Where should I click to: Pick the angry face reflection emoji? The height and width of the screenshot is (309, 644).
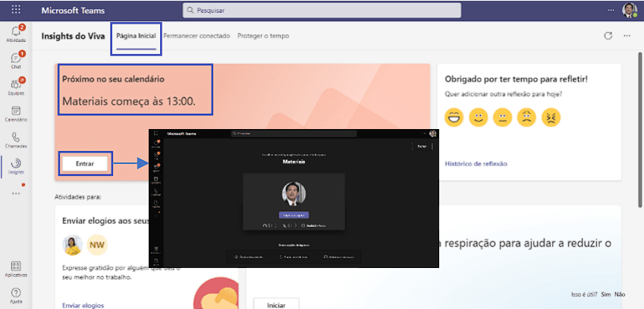click(551, 117)
